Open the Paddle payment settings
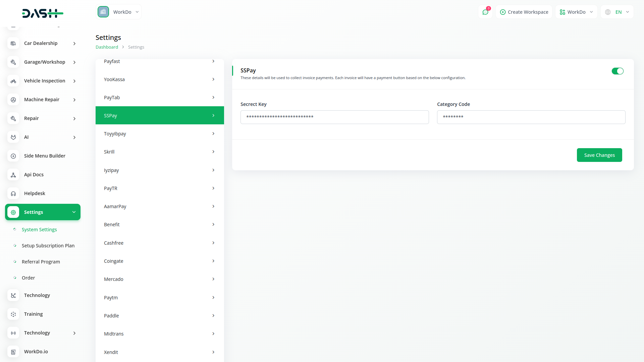The image size is (644, 362). tap(160, 316)
